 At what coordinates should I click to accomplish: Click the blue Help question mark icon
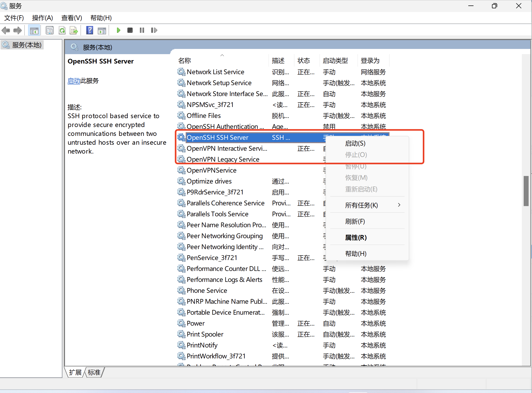89,30
